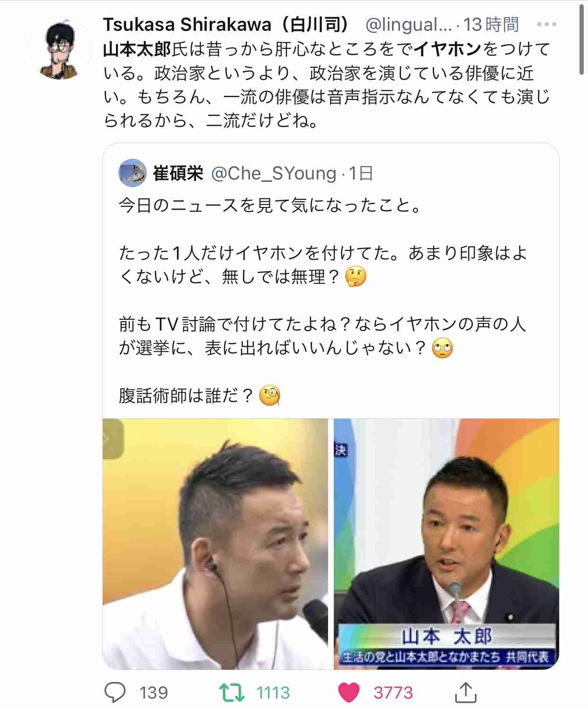588x709 pixels.
Task: Open the three-dot more options menu
Action: click(546, 24)
